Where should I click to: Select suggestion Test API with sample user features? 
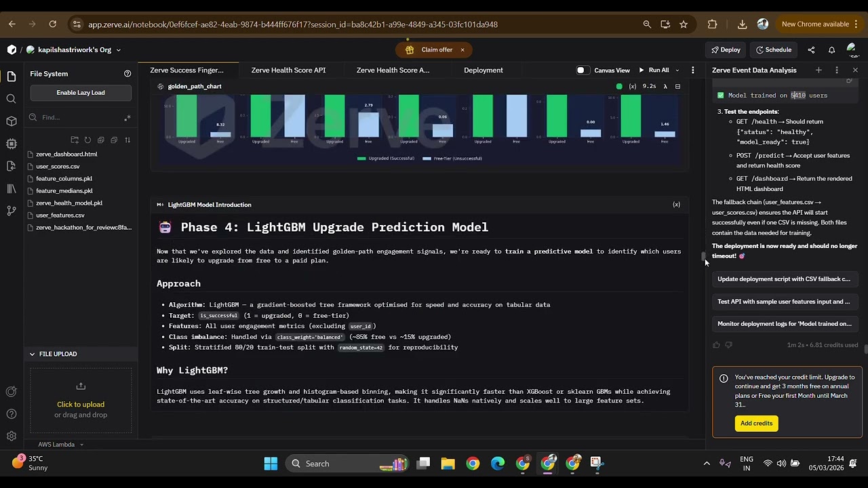click(783, 302)
